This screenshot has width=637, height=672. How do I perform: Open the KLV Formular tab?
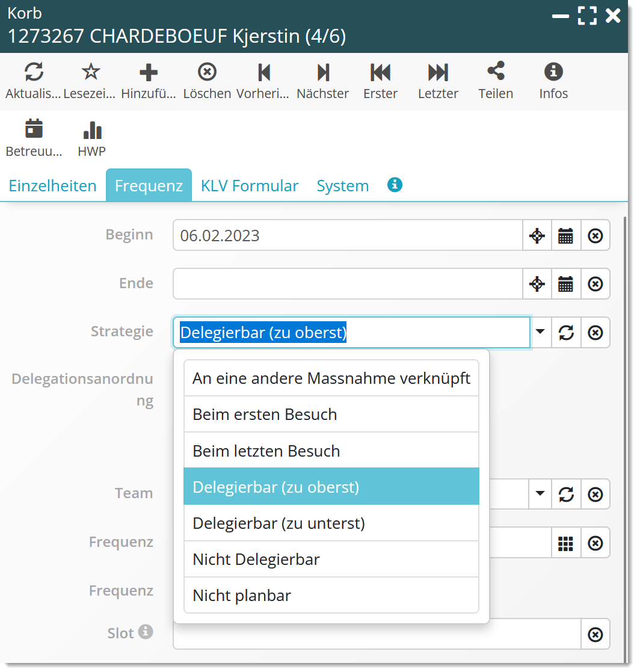[250, 186]
